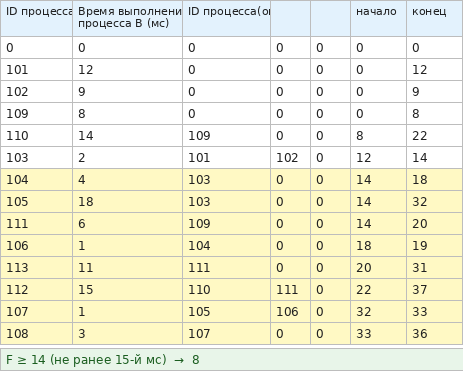
Task: Click duration value 2 in row 103
Action: point(128,158)
